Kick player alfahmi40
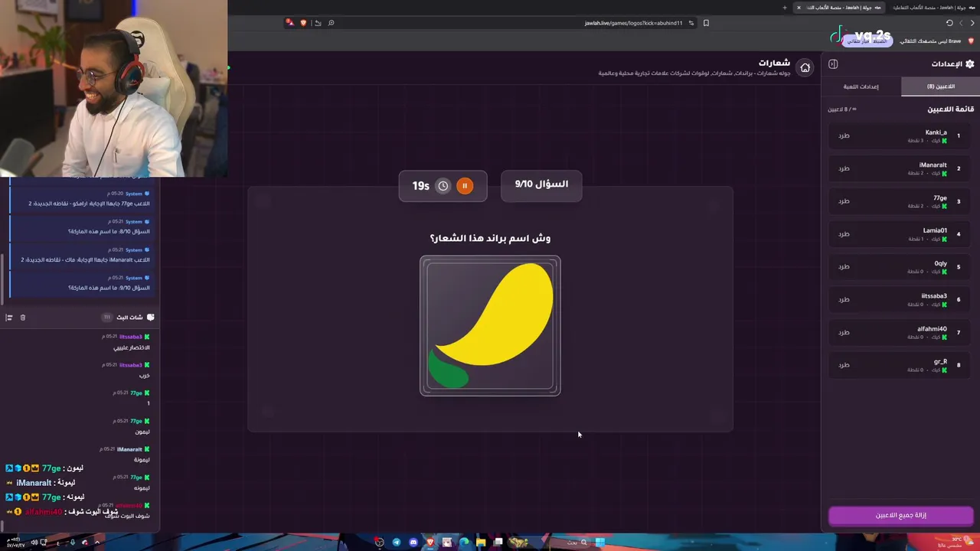 (844, 332)
